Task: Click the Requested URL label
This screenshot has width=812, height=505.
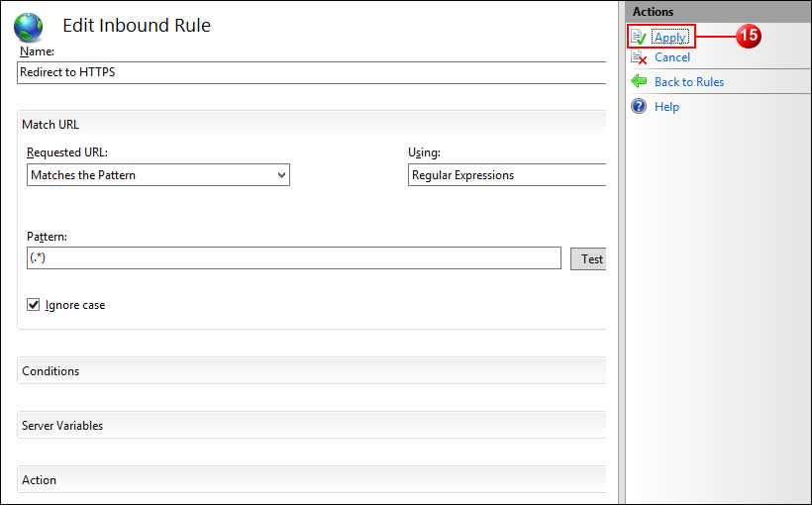Action: pyautogui.click(x=67, y=152)
